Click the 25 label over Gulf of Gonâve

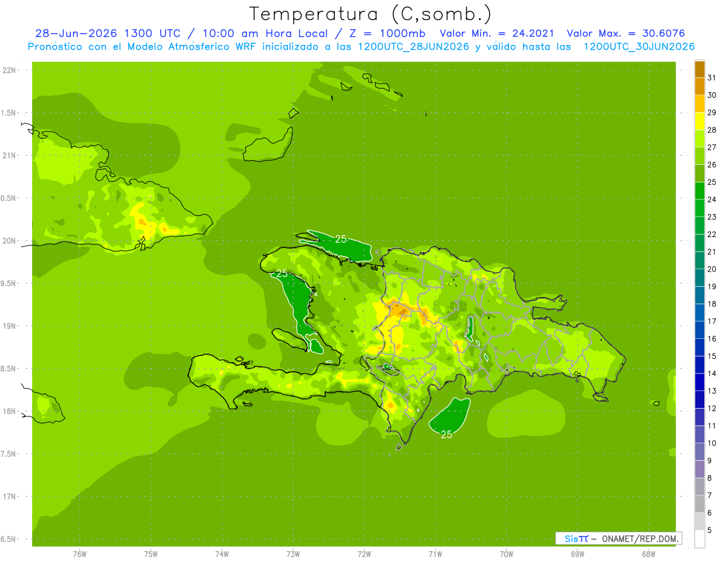[281, 273]
